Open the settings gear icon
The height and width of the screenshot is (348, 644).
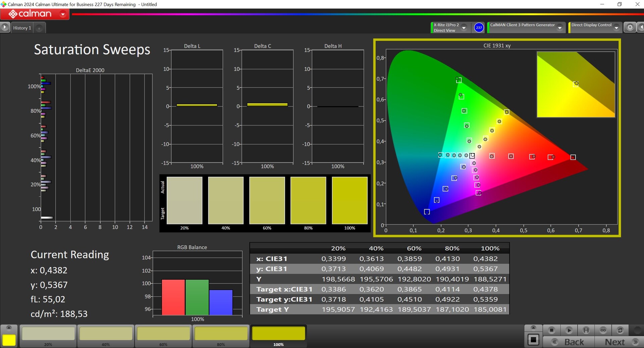pos(630,27)
